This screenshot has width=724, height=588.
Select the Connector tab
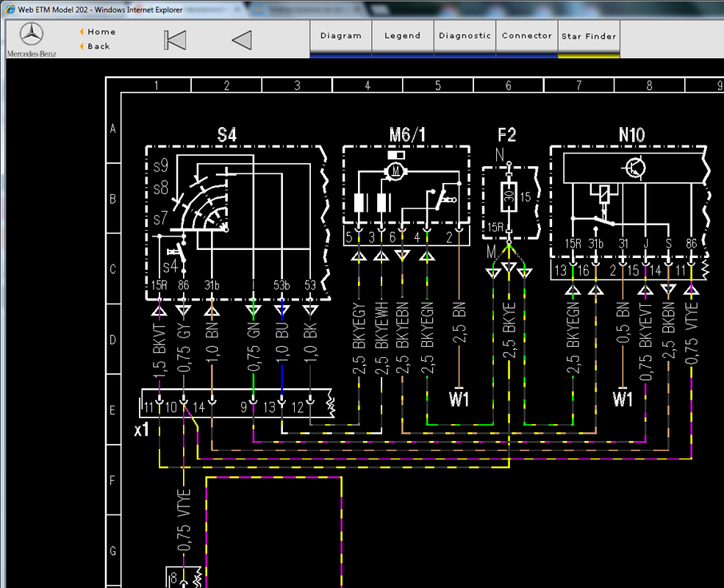[x=527, y=36]
